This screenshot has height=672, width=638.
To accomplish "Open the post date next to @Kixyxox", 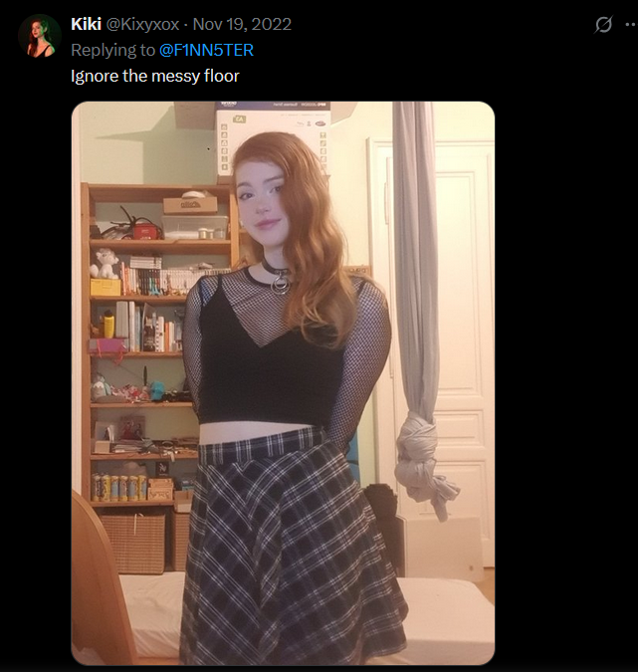I will [x=242, y=24].
